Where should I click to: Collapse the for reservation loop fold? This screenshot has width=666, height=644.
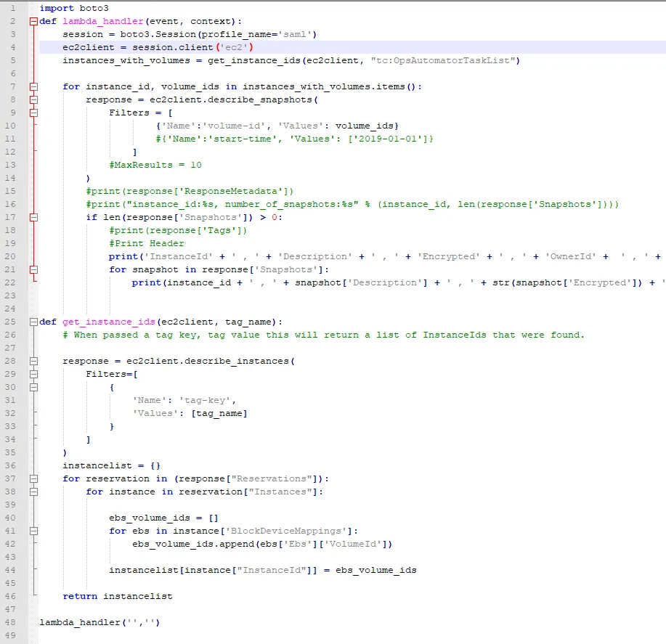pyautogui.click(x=34, y=479)
